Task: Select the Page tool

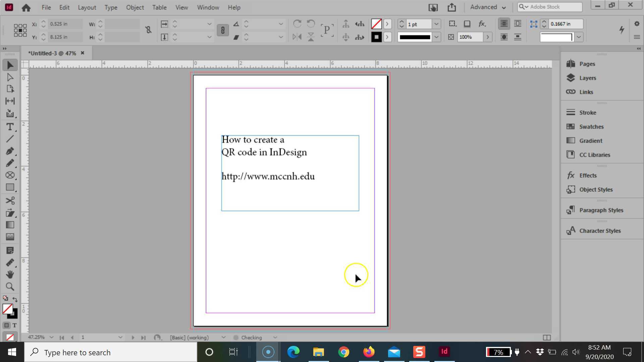Action: [10, 89]
